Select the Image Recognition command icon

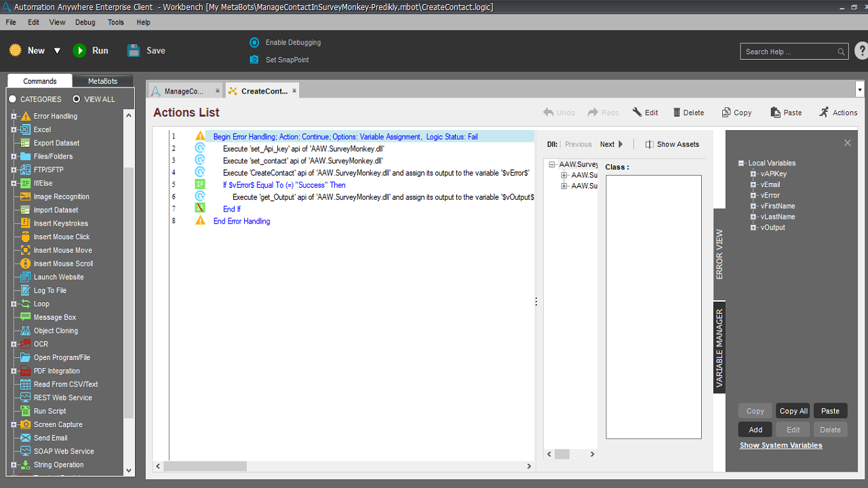25,197
